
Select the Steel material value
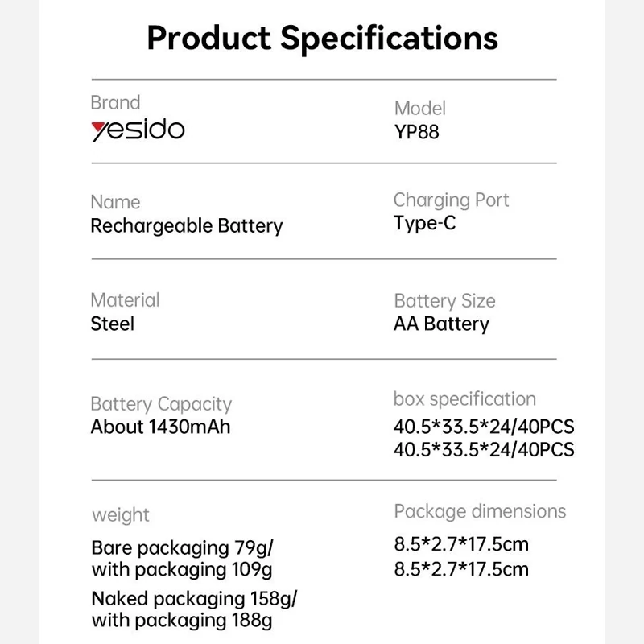[112, 324]
